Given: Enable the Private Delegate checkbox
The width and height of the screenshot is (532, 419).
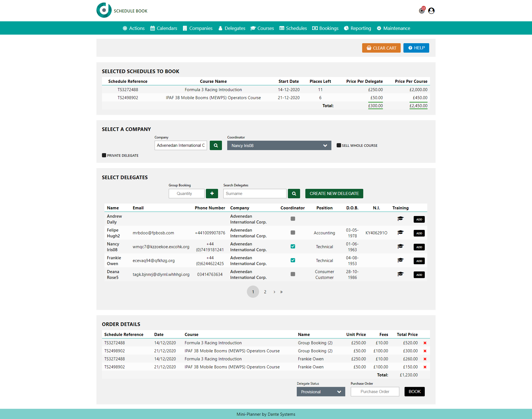Looking at the screenshot, I should 104,155.
